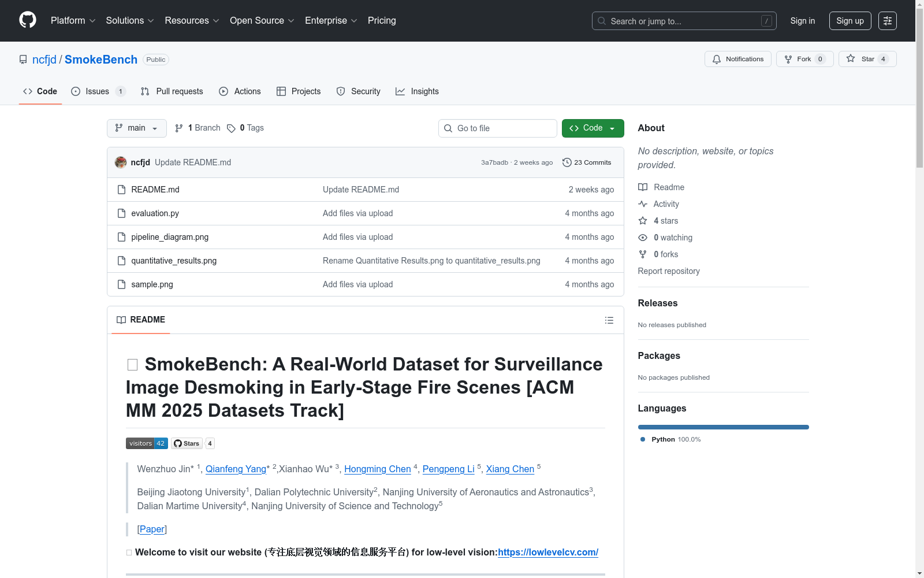Open the Security tab
This screenshot has height=578, width=924.
tap(359, 91)
